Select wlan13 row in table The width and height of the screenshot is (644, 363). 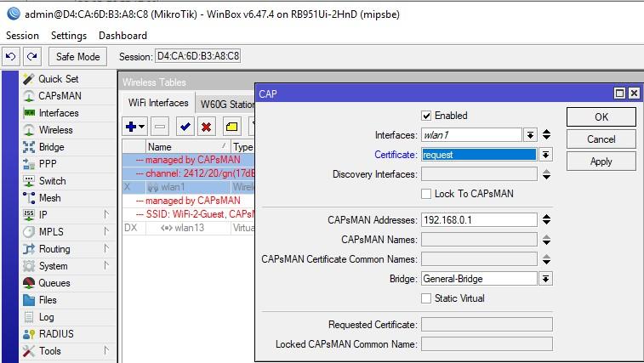[189, 228]
